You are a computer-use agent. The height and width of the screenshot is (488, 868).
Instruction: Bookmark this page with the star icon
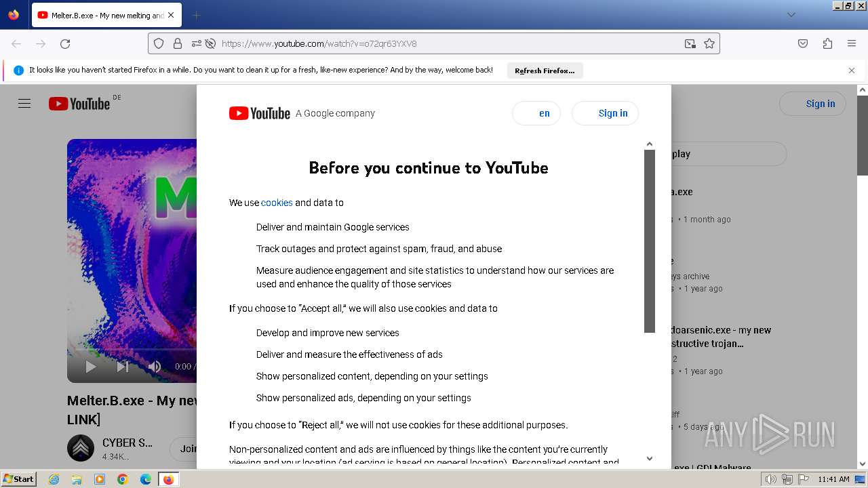coord(709,43)
